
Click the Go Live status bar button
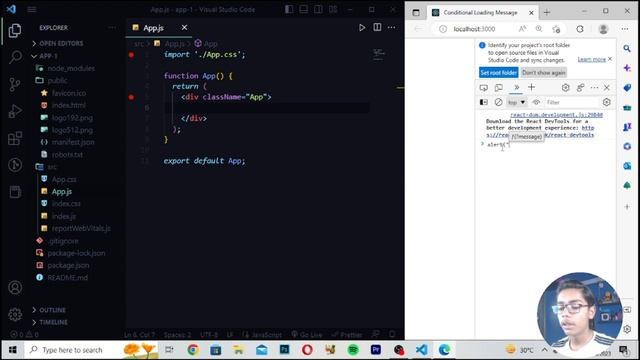pos(307,335)
